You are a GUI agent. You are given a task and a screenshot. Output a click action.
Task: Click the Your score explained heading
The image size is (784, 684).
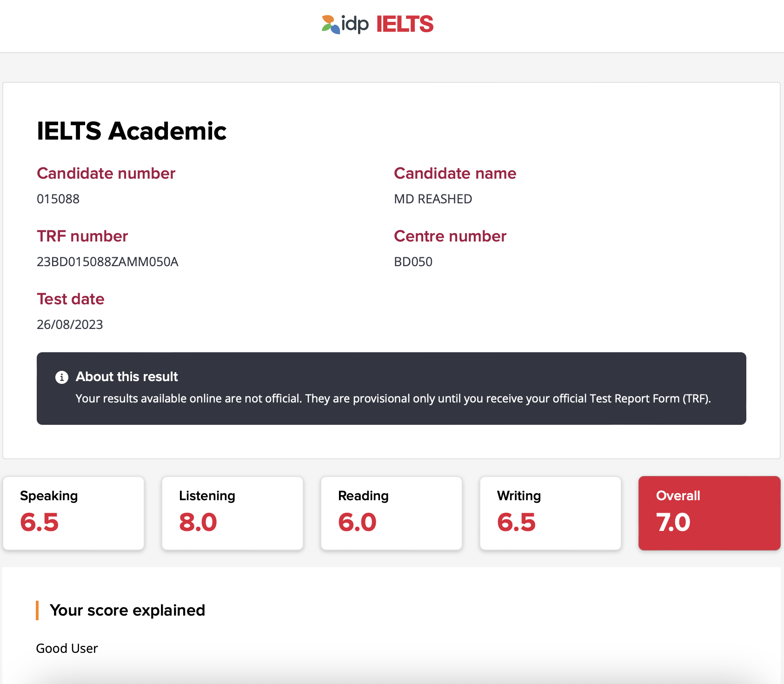tap(127, 610)
